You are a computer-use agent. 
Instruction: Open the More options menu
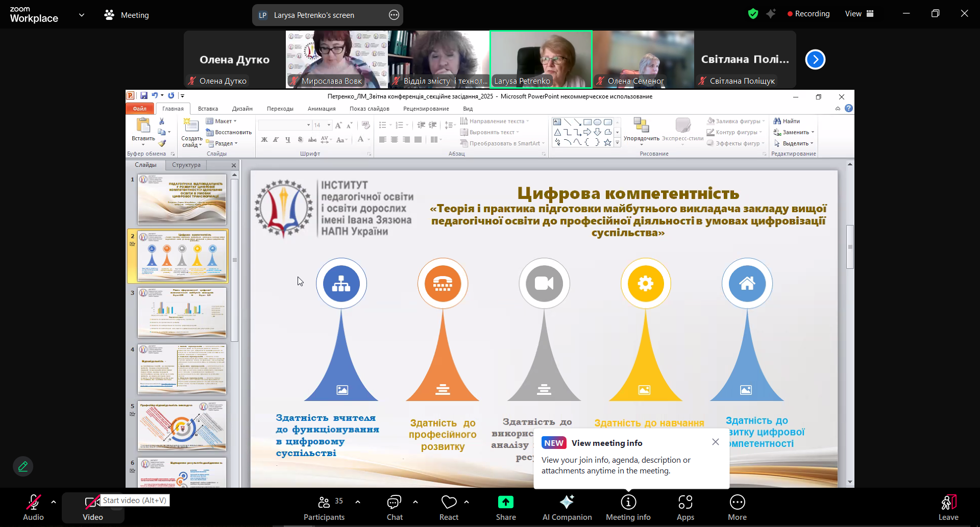(x=737, y=508)
